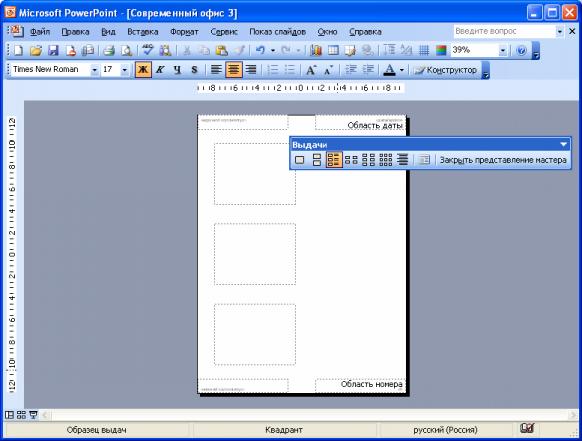Start slide show from status bar icon

click(33, 414)
